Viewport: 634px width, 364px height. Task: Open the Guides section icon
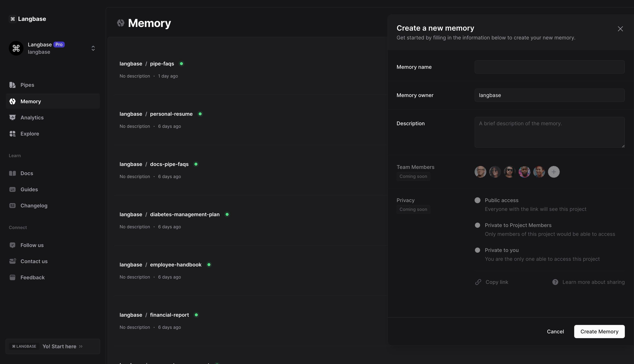[12, 189]
